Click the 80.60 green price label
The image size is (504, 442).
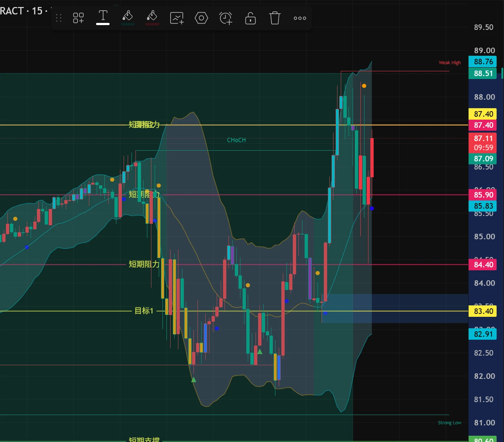click(483, 439)
